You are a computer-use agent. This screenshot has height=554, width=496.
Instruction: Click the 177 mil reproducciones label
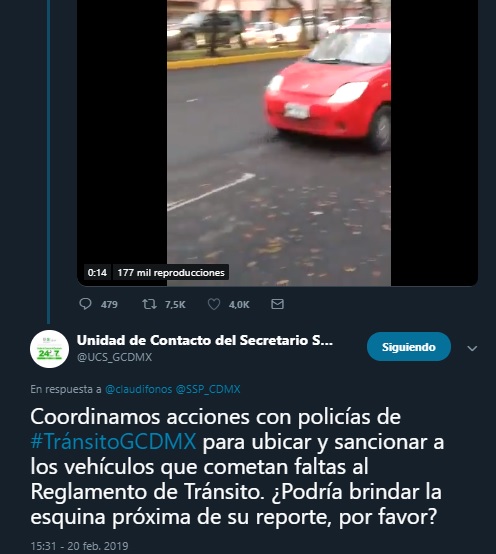(x=171, y=272)
